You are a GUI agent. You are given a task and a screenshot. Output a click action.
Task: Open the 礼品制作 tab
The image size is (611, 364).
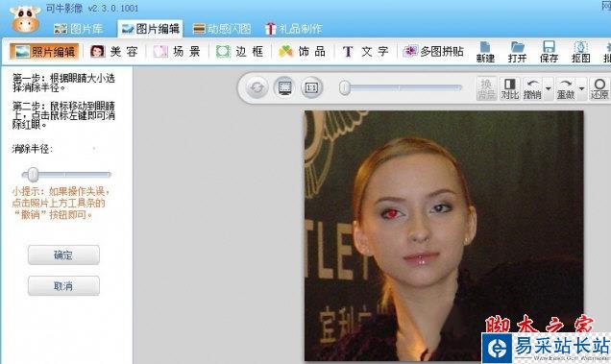293,29
